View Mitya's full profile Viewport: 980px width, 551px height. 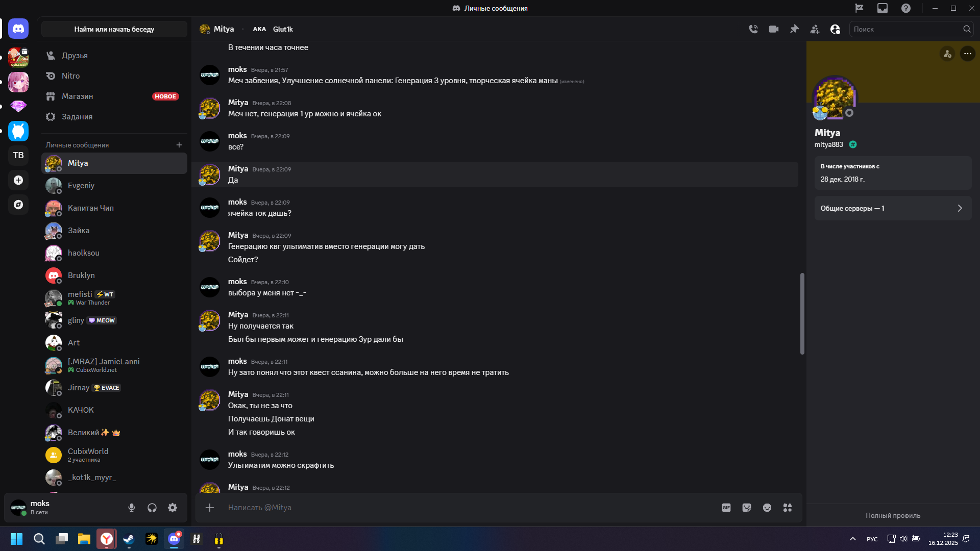(893, 515)
